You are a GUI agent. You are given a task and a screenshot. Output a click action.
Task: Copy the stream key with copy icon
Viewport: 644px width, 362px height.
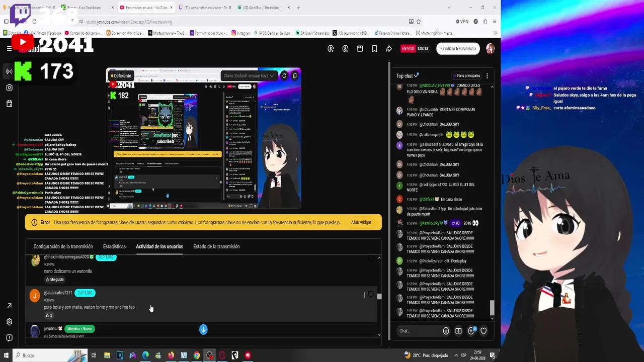(295, 76)
